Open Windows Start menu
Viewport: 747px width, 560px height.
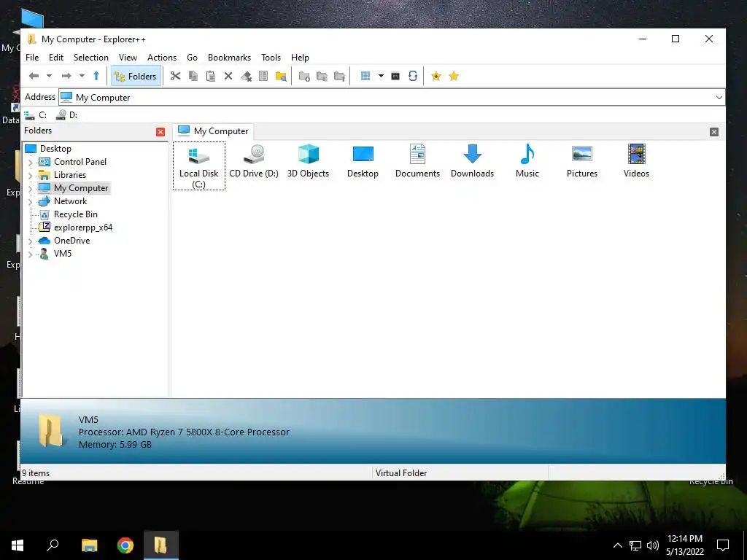tap(18, 545)
